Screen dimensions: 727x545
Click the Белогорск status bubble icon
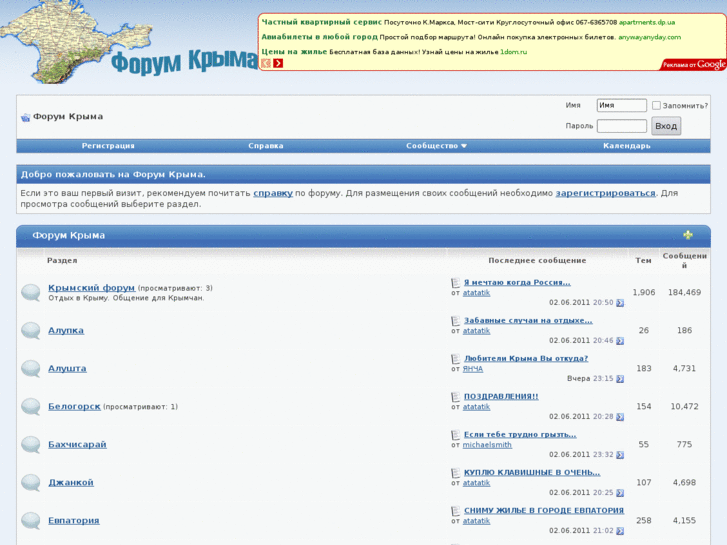coord(31,407)
